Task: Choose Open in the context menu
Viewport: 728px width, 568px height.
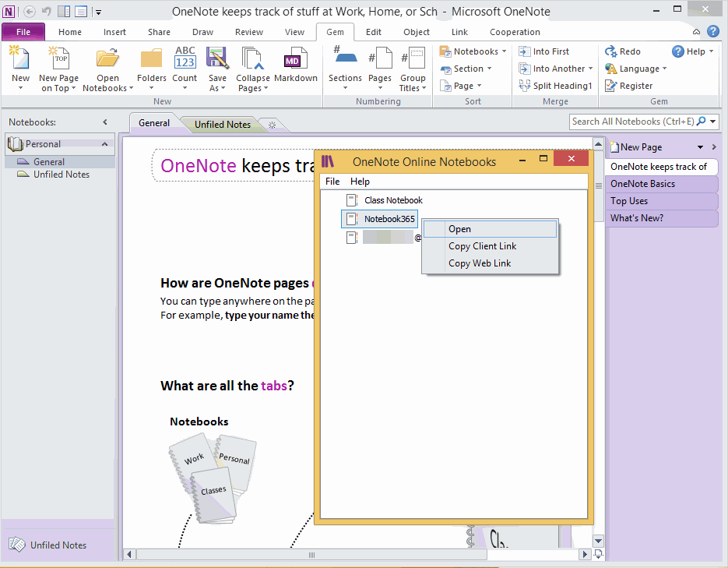Action: [490, 229]
